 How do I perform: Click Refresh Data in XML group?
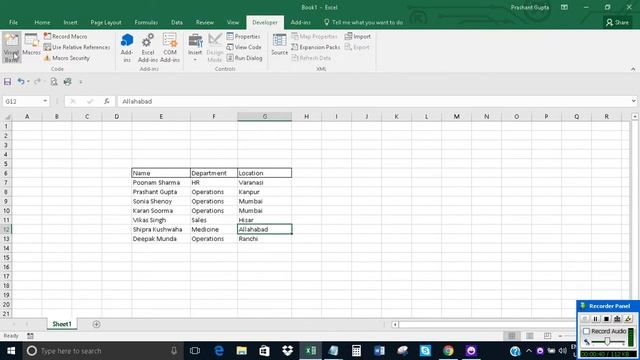pyautogui.click(x=311, y=58)
